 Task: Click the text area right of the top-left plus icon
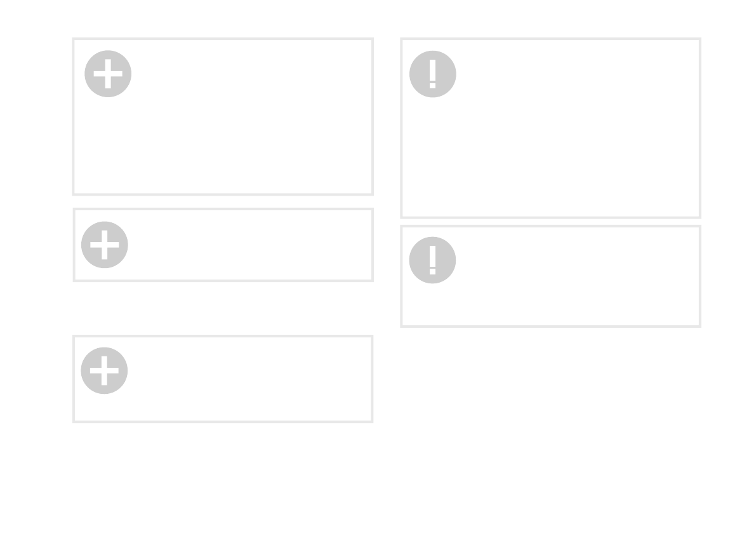click(248, 74)
